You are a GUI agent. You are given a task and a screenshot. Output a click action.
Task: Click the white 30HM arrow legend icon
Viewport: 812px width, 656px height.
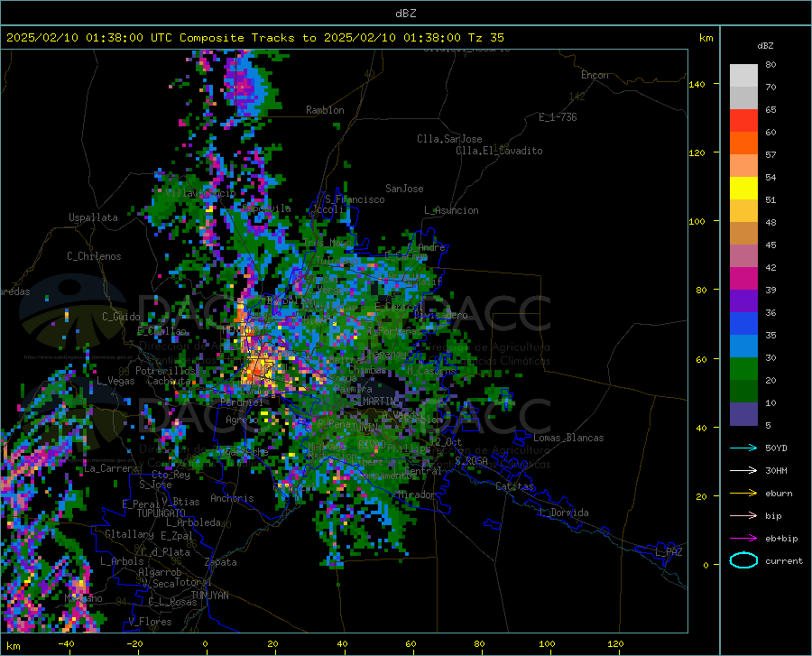click(x=743, y=471)
